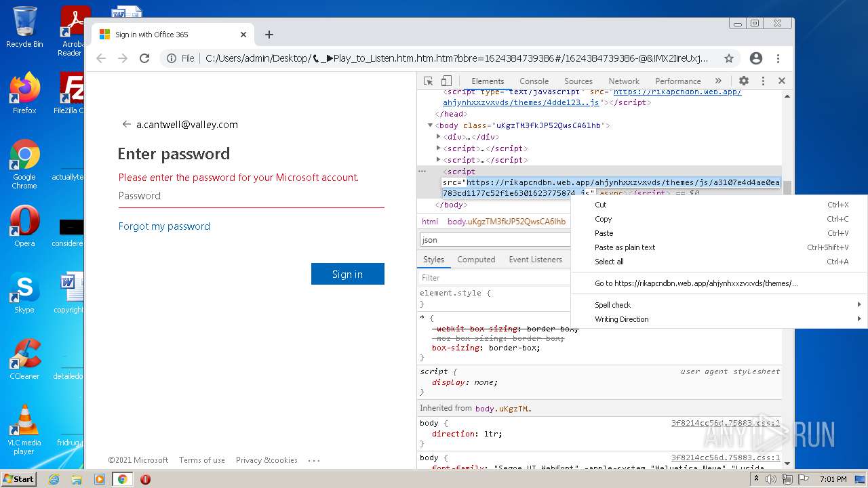The image size is (868, 488).
Task: Close the DevTools panel
Action: click(x=781, y=81)
